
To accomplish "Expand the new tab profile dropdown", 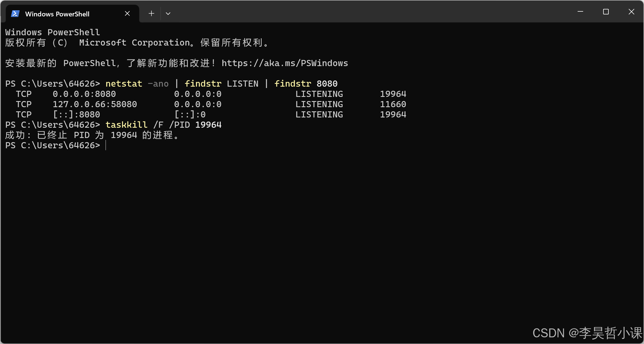I will pyautogui.click(x=168, y=14).
